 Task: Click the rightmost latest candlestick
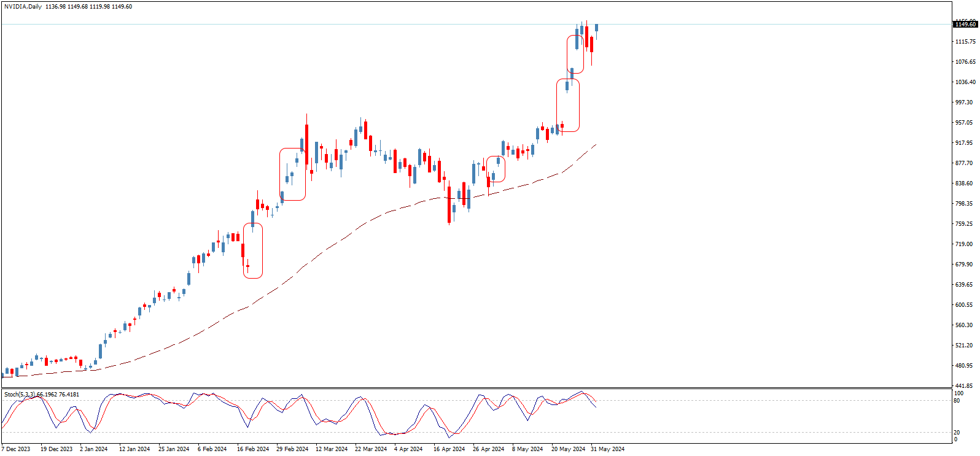click(596, 28)
